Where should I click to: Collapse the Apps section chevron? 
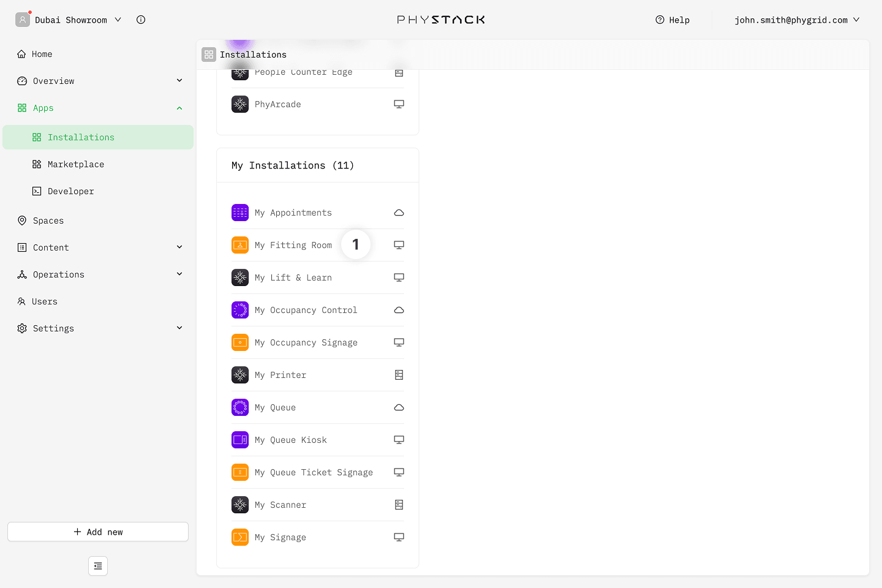pos(179,108)
